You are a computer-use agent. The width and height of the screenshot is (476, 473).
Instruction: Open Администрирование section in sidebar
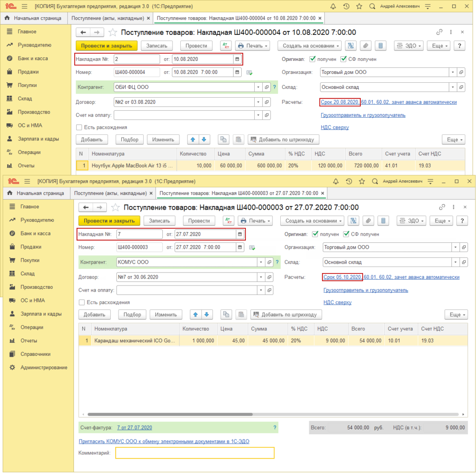tap(44, 367)
